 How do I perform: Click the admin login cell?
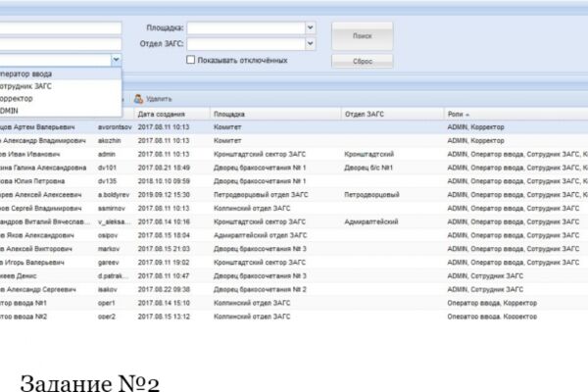coord(107,154)
